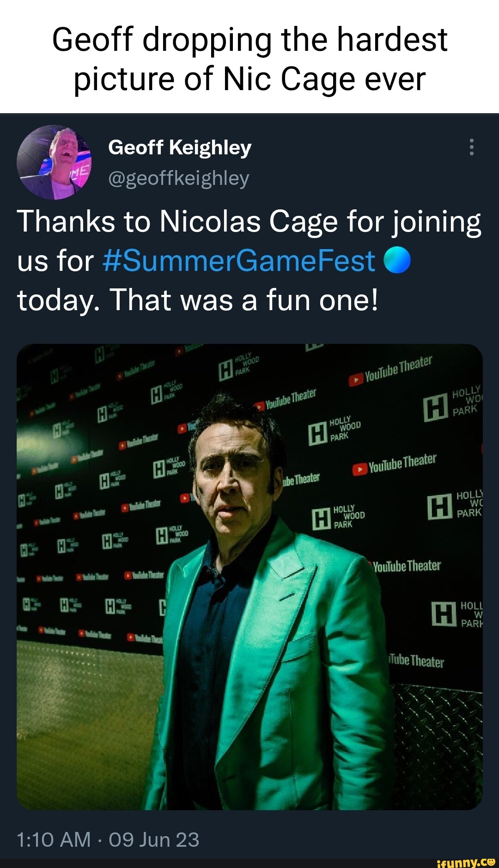Click the word "today." in the tweet
This screenshot has width=499, height=868.
pyautogui.click(x=57, y=300)
